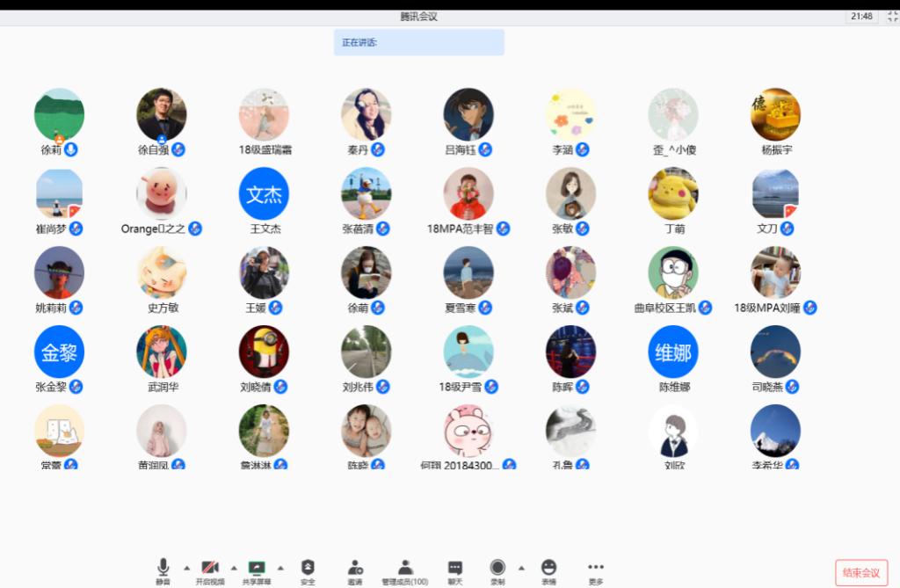Click the 陈维娜 participant avatar
The height and width of the screenshot is (588, 900).
pyautogui.click(x=673, y=352)
